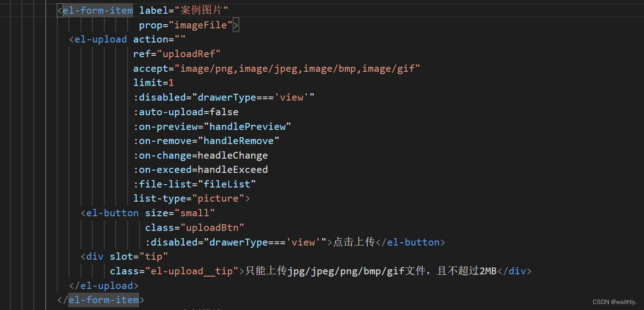The image size is (644, 310).
Task: Click the class="uploadBtn" attribute
Action: 194,228
